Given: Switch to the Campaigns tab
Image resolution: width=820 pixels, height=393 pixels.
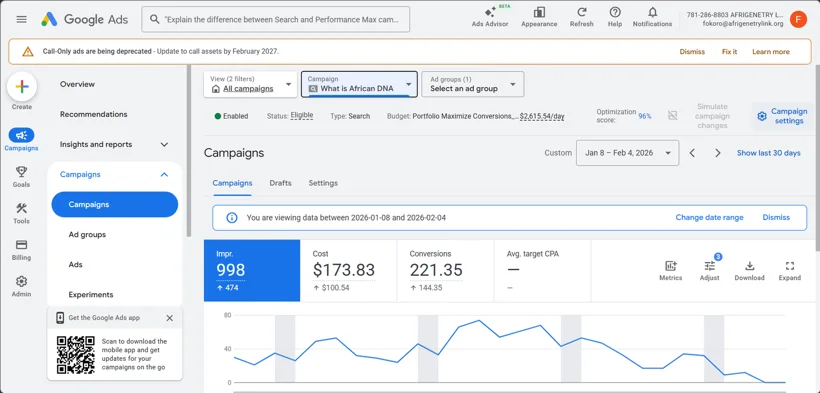Looking at the screenshot, I should [232, 183].
